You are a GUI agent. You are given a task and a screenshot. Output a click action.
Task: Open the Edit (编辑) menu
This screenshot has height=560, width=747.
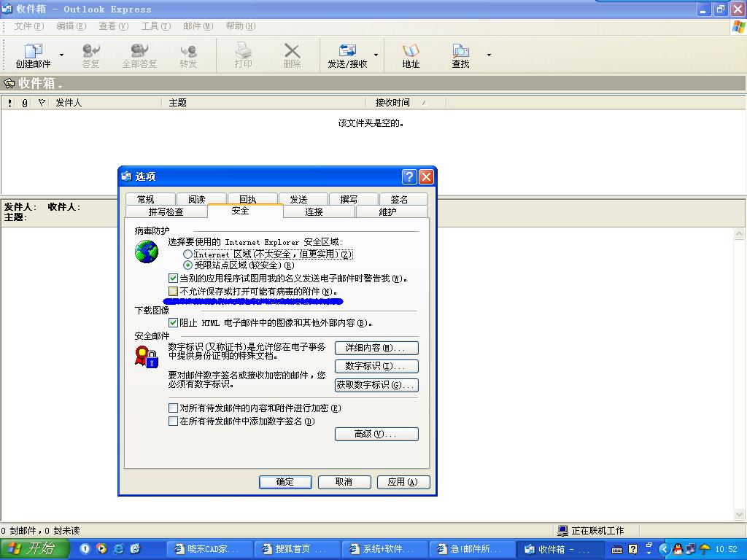pos(71,26)
